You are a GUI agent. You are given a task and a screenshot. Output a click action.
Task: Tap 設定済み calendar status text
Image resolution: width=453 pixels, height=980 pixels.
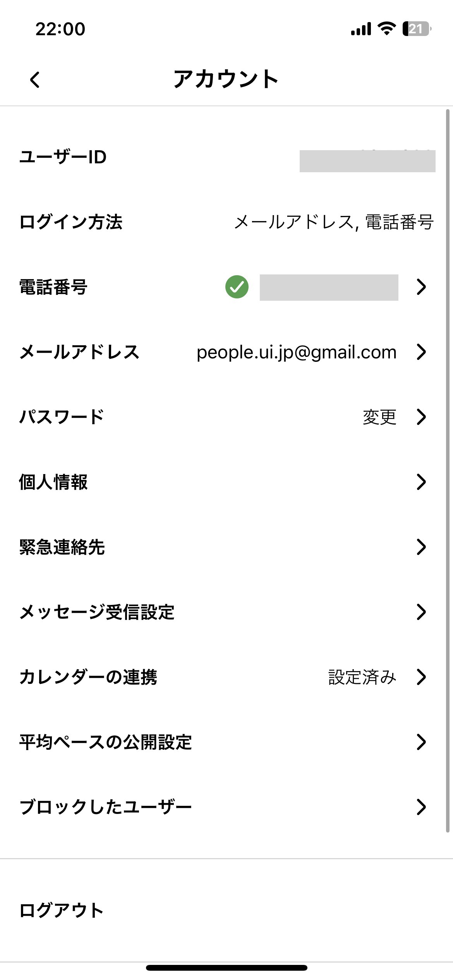pos(362,677)
